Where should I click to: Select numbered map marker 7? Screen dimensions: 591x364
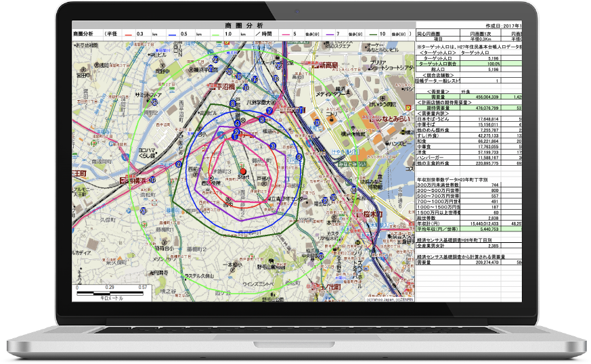coord(269,111)
